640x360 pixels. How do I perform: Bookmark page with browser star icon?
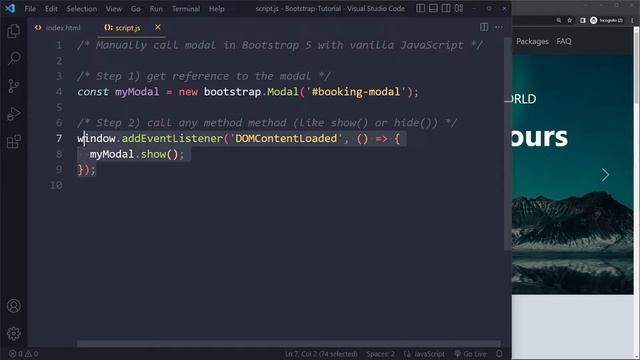coord(570,20)
